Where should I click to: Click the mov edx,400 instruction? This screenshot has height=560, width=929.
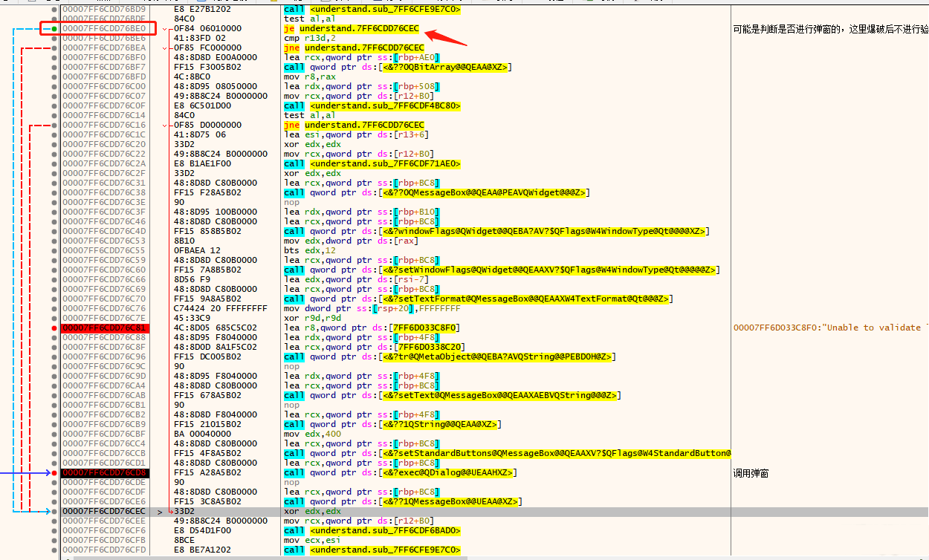tap(312, 434)
